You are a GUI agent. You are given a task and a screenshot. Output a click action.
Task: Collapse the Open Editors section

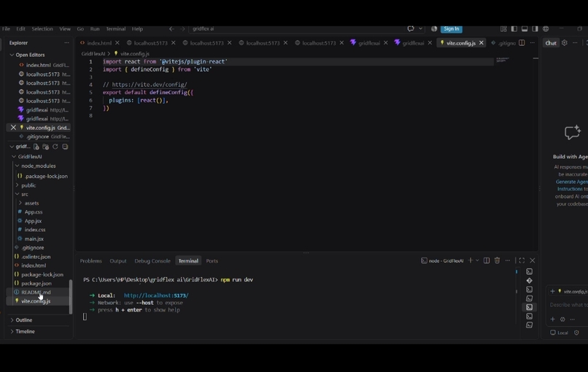tap(12, 55)
